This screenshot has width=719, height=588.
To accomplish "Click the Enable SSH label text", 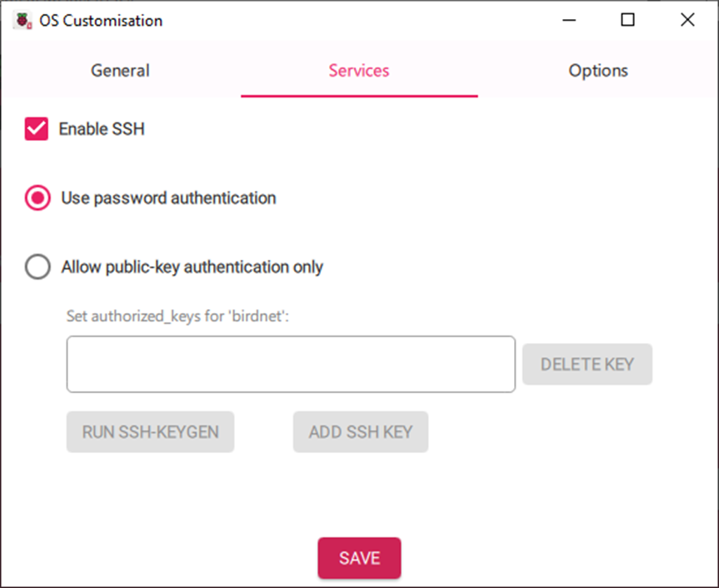I will [x=102, y=129].
